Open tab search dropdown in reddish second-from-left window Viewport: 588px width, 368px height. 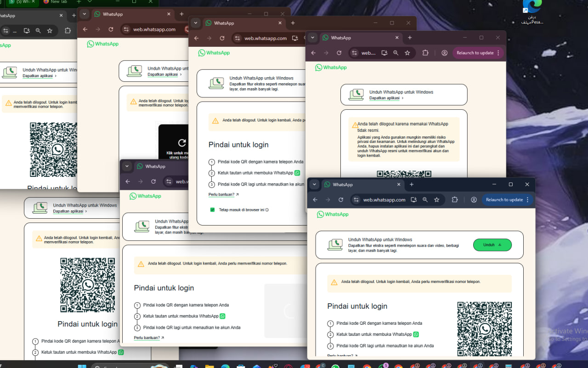tap(84, 14)
